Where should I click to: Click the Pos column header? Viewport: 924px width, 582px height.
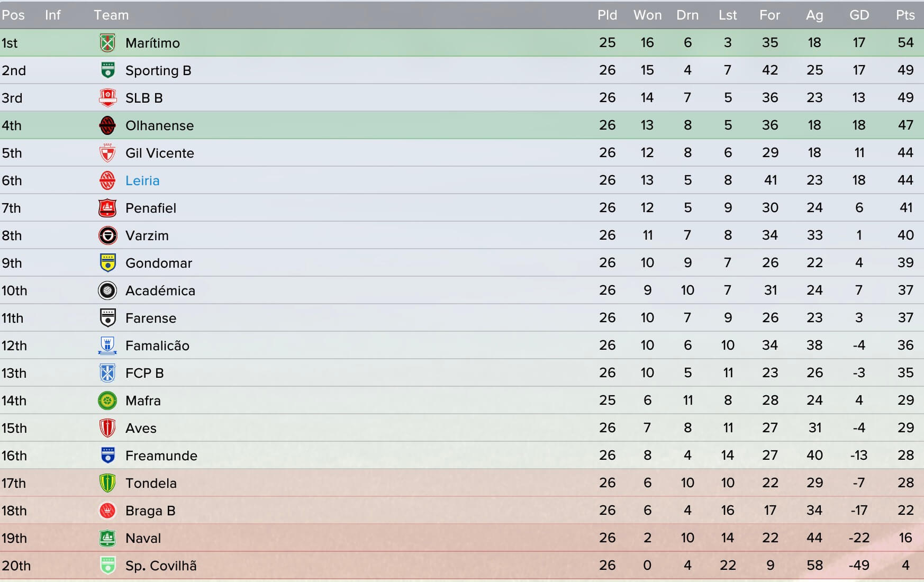click(x=13, y=15)
